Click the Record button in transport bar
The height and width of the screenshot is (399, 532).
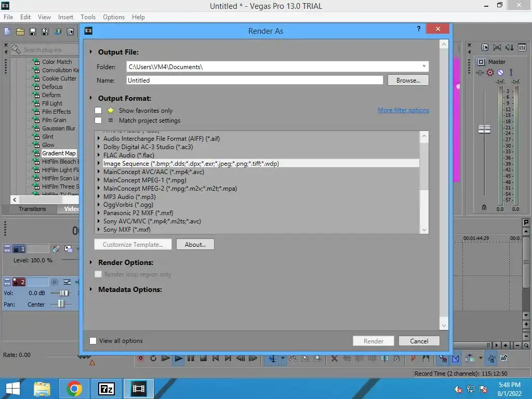(x=140, y=358)
